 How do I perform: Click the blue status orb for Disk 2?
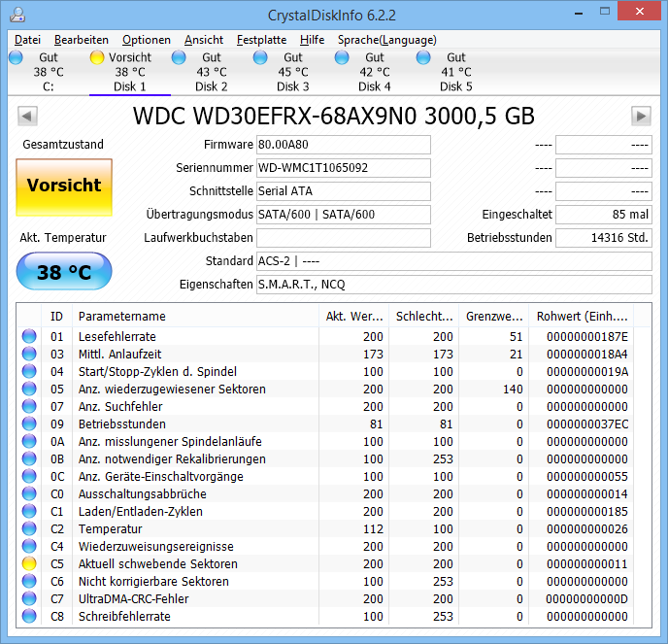click(179, 57)
